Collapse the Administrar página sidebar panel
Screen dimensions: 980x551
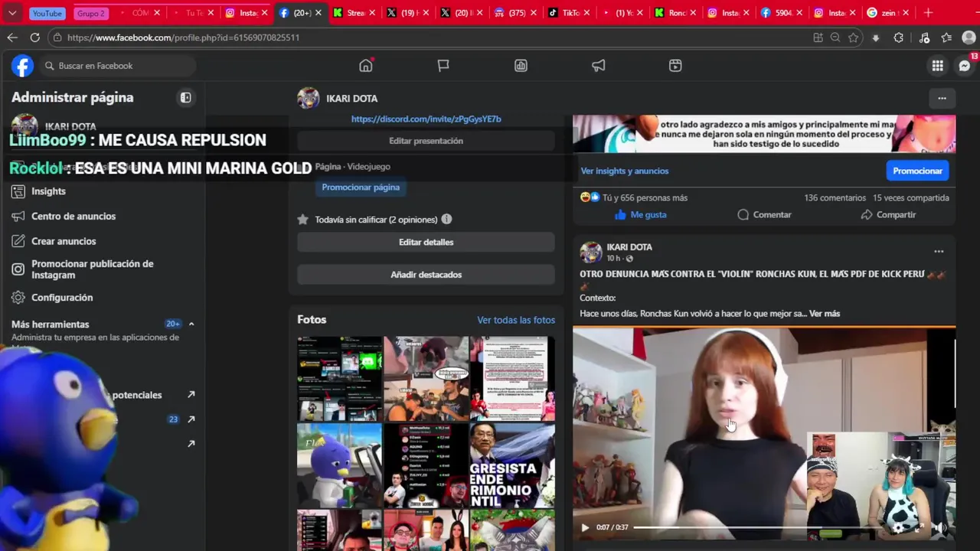pyautogui.click(x=185, y=97)
